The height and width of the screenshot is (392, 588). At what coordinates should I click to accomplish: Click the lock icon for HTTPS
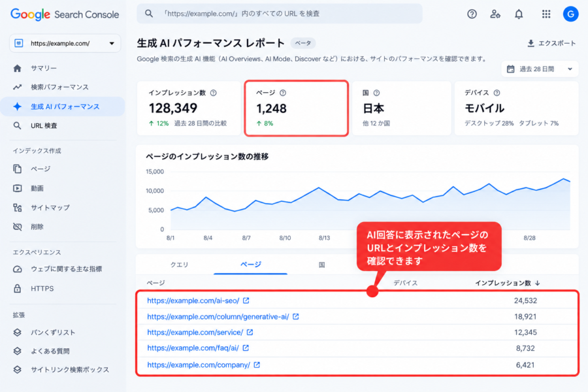point(17,289)
